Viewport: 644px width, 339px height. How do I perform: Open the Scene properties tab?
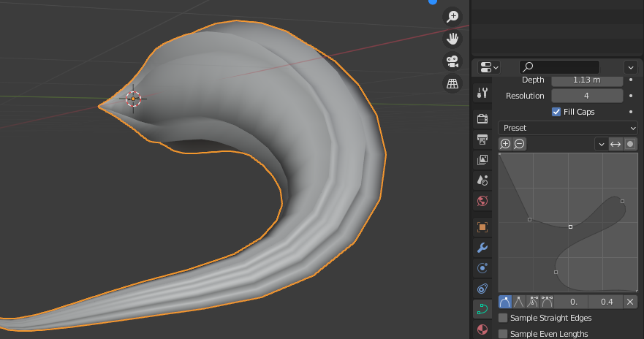coord(482,180)
